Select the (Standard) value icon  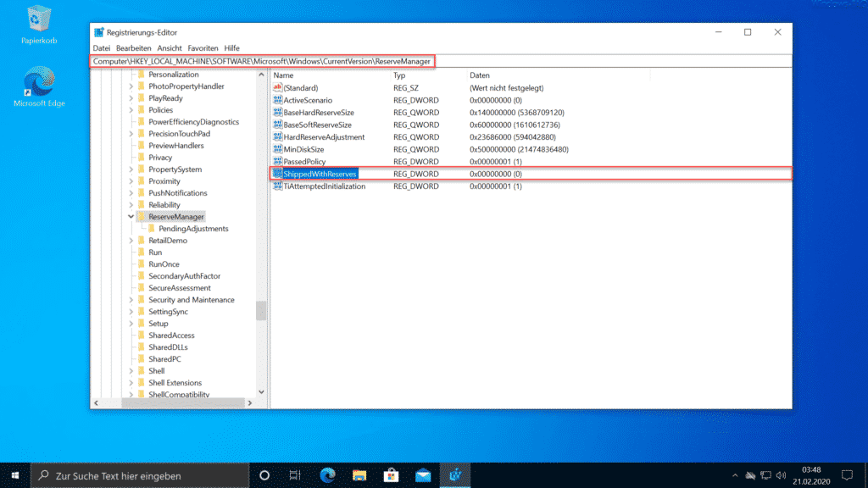(x=277, y=87)
